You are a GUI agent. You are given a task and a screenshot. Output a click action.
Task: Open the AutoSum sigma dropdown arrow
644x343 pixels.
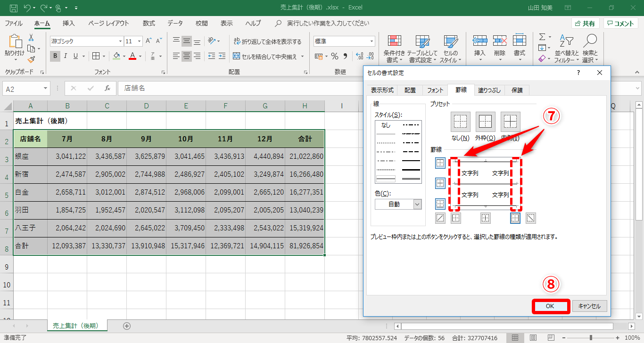point(550,37)
